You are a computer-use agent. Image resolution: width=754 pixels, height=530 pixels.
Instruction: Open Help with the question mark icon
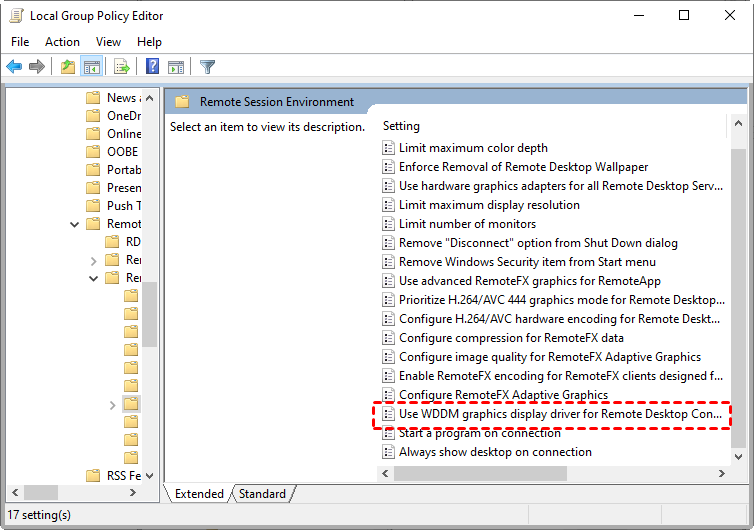pos(152,67)
